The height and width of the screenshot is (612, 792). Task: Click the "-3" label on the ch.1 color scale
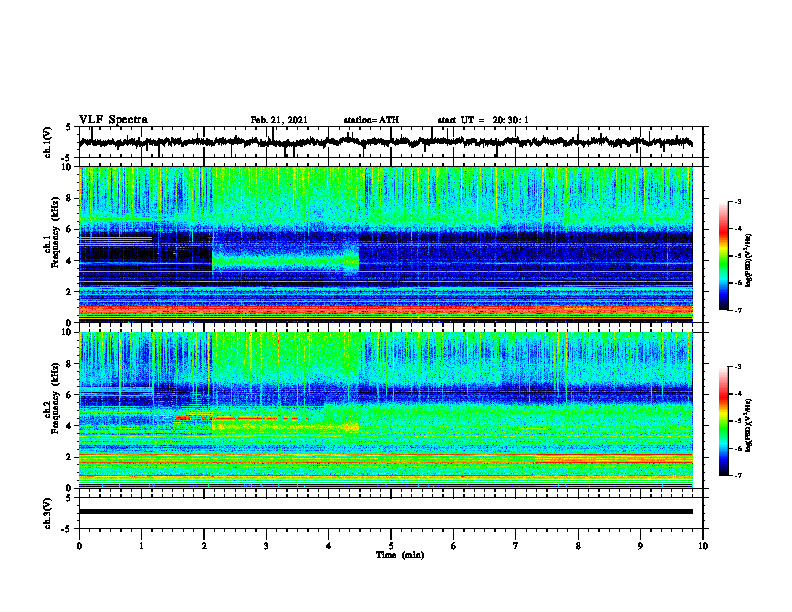tap(737, 202)
